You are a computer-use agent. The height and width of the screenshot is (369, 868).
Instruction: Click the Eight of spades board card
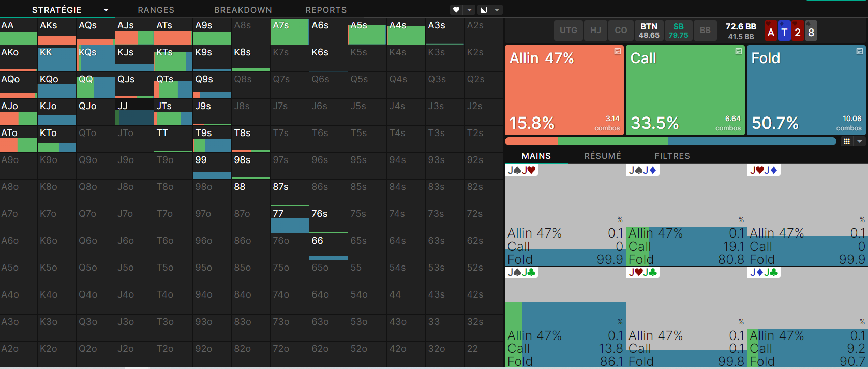click(811, 31)
